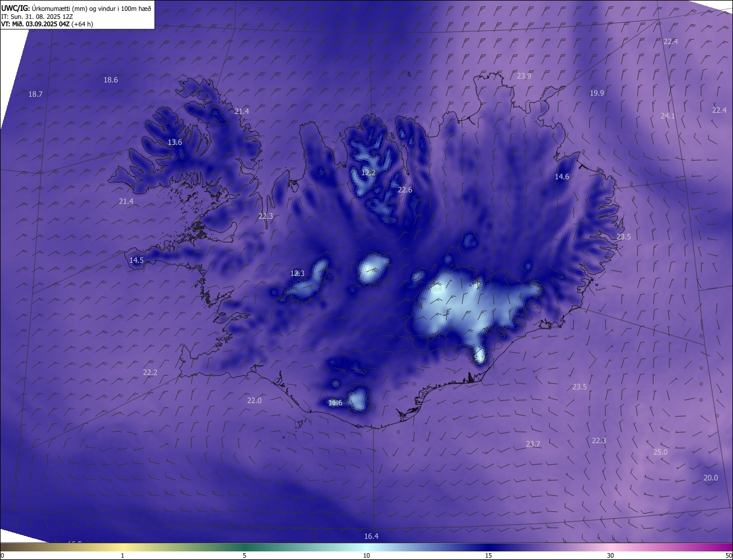The image size is (733, 560).
Task: Click the map value "24.1"
Action: coord(668,116)
